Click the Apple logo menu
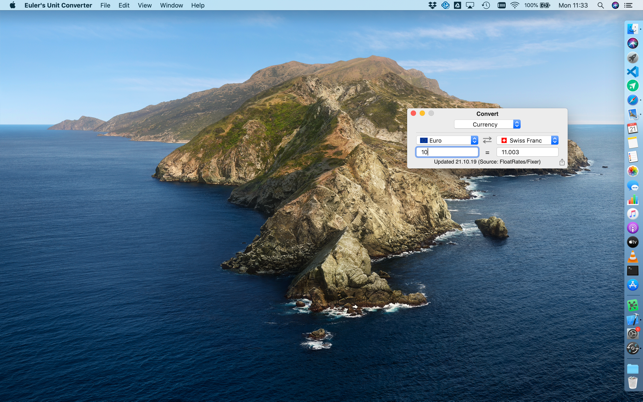The width and height of the screenshot is (643, 402). (12, 6)
